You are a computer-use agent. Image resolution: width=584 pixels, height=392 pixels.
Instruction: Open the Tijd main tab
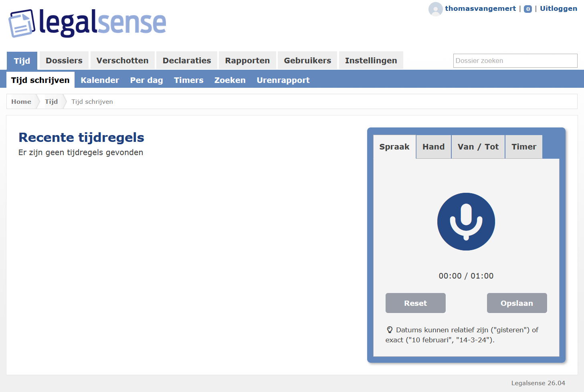click(22, 61)
